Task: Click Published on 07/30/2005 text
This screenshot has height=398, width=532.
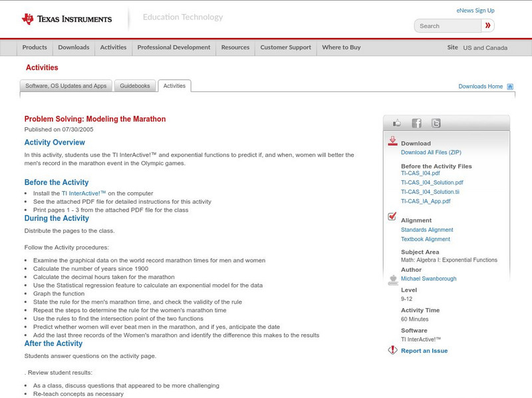Action: [59, 129]
